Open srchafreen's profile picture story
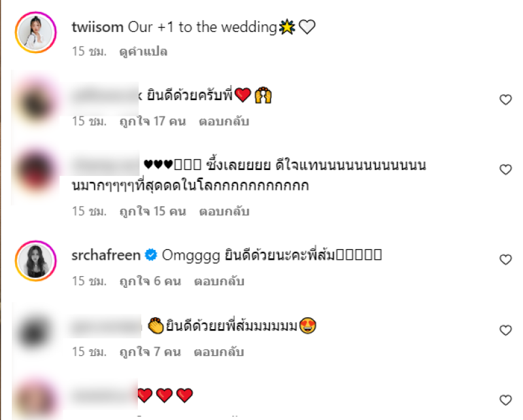 pyautogui.click(x=36, y=261)
